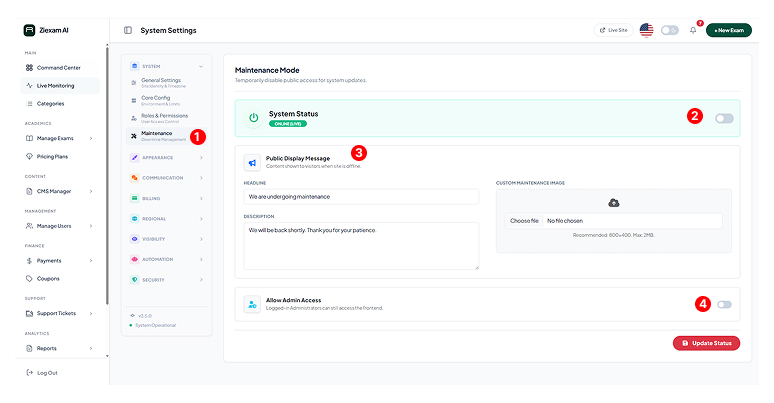Viewport: 774px width, 403px height.
Task: Click the Choose file button
Action: [x=524, y=220]
